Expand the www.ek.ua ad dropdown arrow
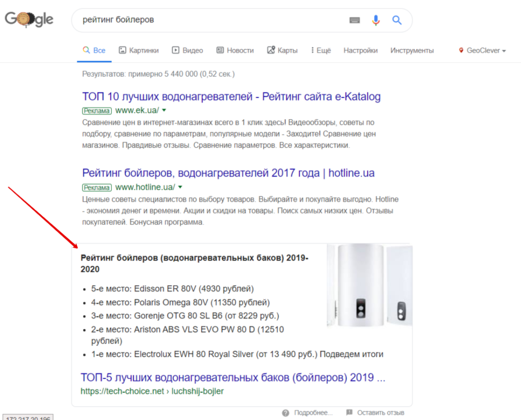521x420 pixels. click(x=164, y=110)
